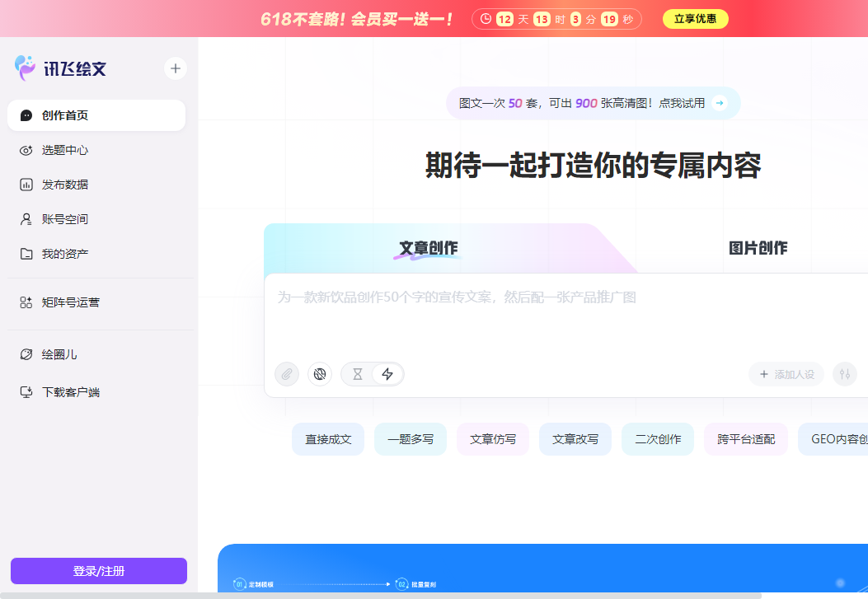Click the 讯飞绘文 logo icon
This screenshot has height=599, width=868.
(x=25, y=68)
